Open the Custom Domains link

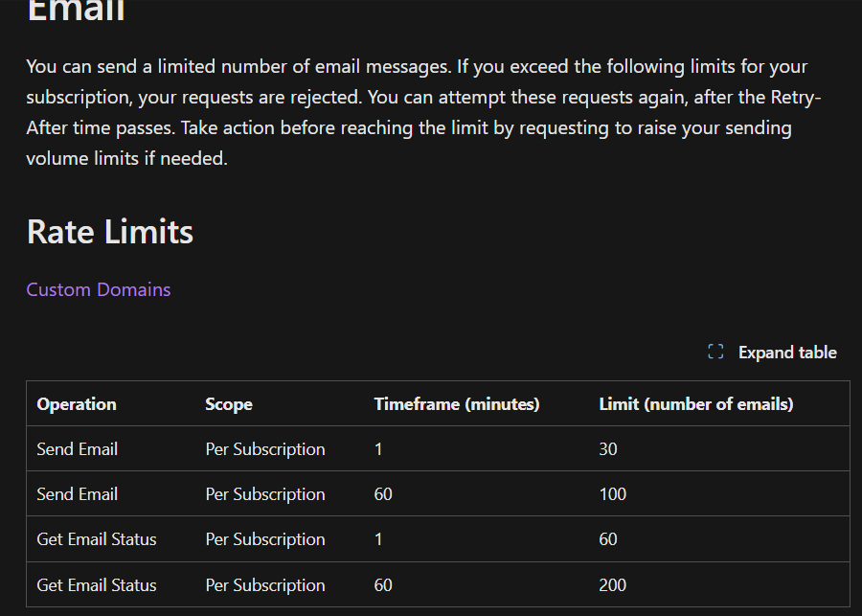click(99, 290)
